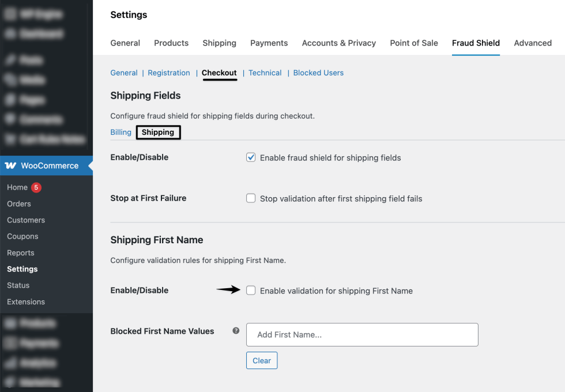Open the Registration settings section

(x=168, y=73)
